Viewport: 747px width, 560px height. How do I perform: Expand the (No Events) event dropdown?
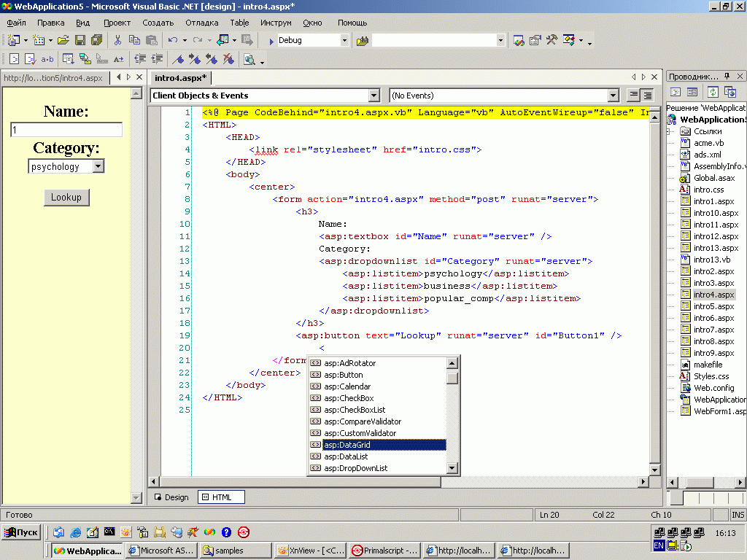(x=613, y=95)
